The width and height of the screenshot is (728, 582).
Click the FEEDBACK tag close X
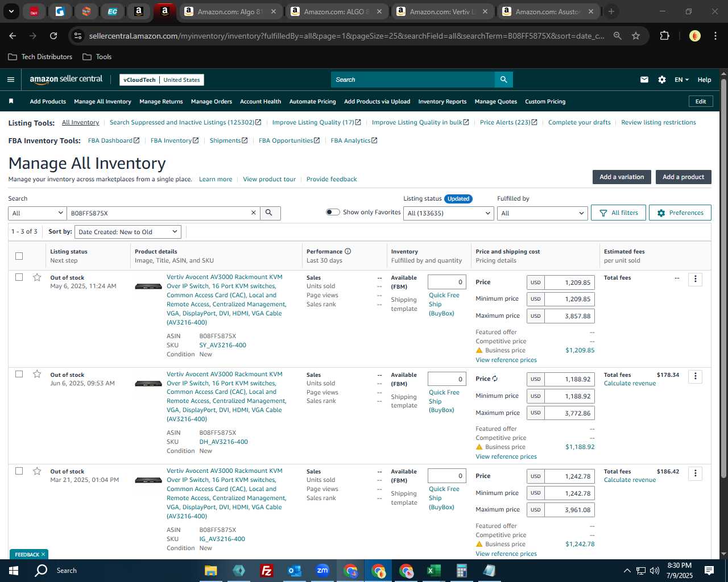(x=43, y=554)
